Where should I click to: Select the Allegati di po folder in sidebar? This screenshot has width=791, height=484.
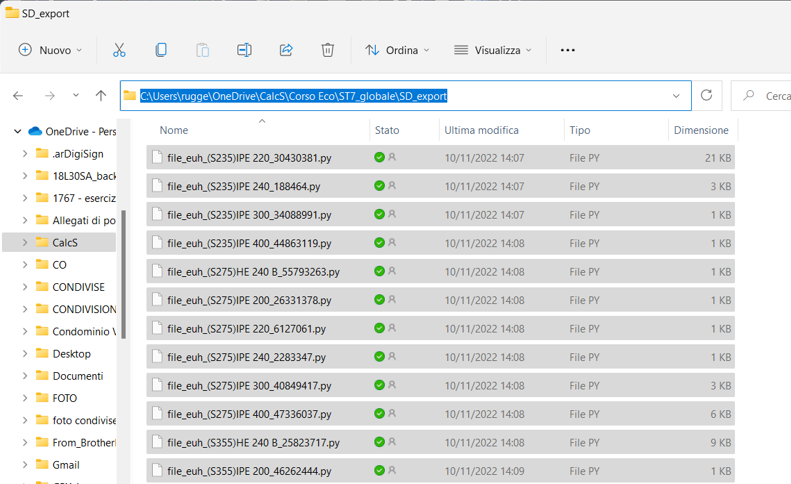(x=84, y=220)
